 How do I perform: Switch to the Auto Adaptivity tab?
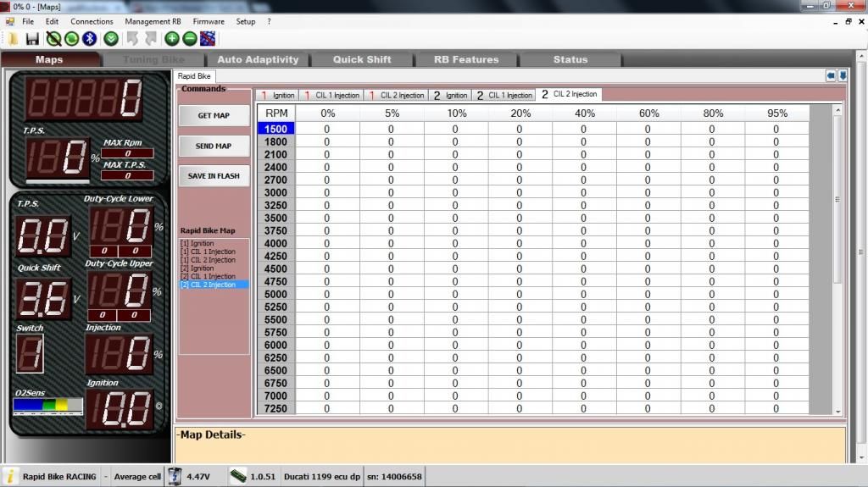coord(258,60)
